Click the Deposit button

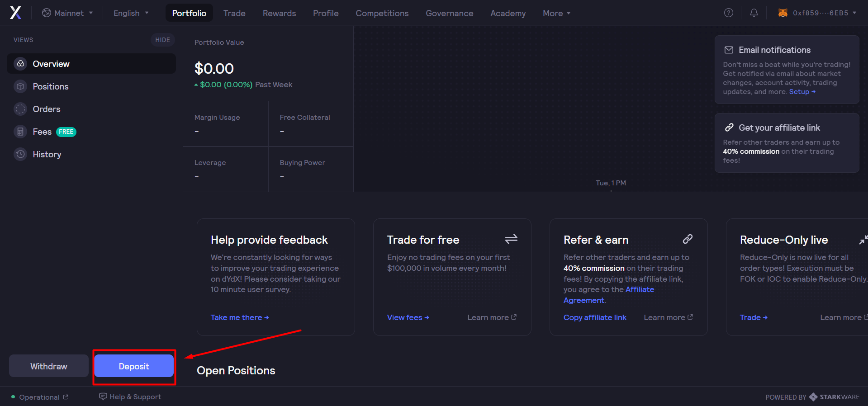pyautogui.click(x=134, y=366)
